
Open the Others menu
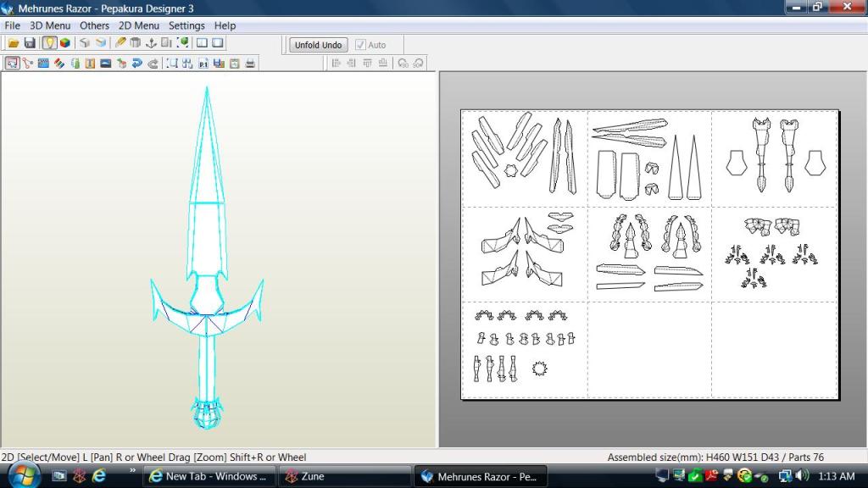coord(94,25)
